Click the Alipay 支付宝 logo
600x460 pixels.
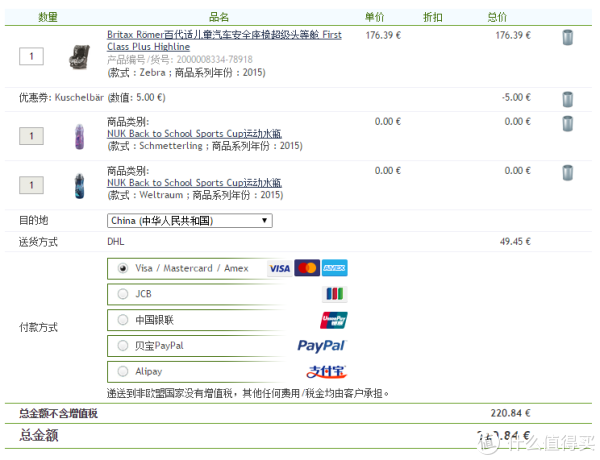point(326,372)
